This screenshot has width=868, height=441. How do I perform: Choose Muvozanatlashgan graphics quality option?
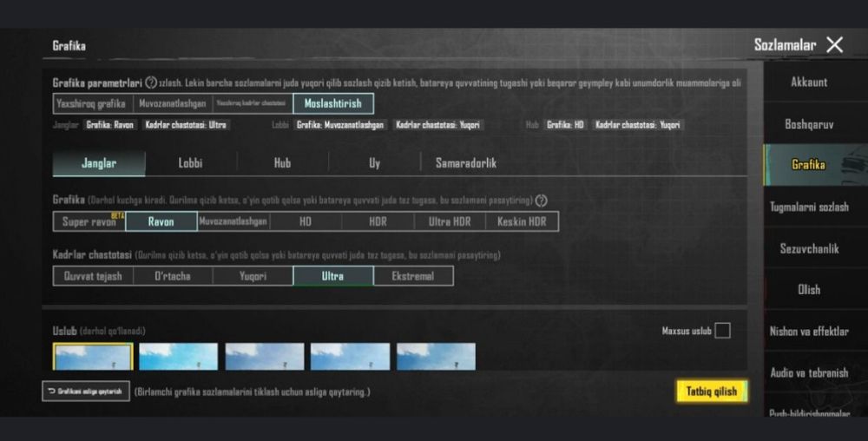[x=233, y=221]
